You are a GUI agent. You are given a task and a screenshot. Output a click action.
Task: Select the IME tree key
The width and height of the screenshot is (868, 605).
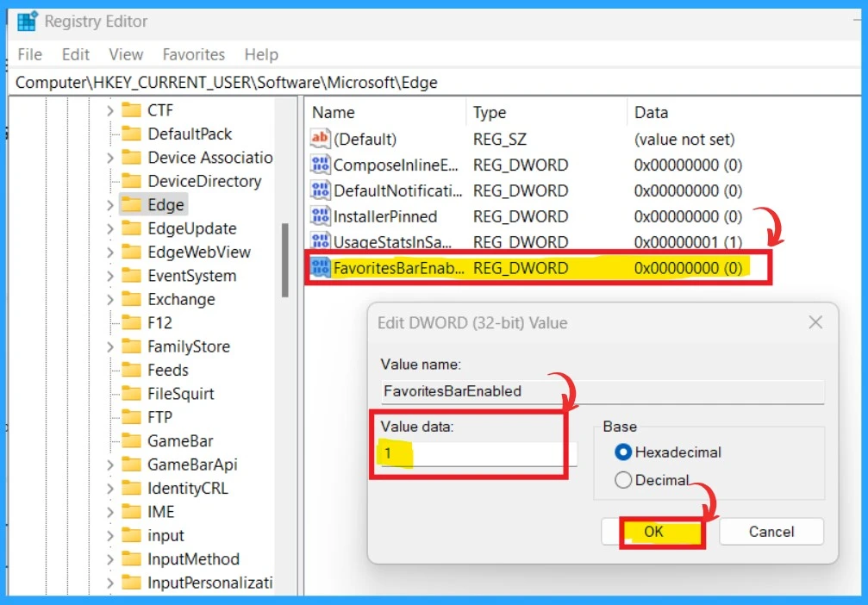[x=161, y=511]
